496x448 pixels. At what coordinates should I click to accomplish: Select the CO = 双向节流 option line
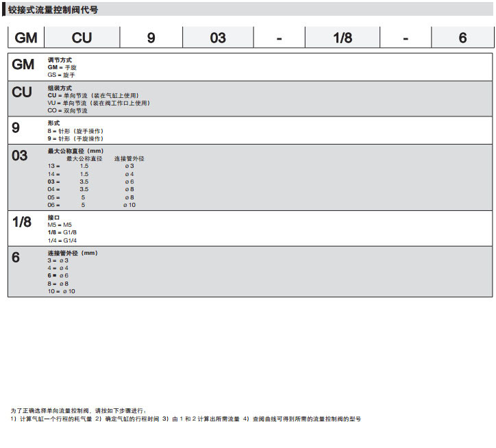(x=67, y=110)
